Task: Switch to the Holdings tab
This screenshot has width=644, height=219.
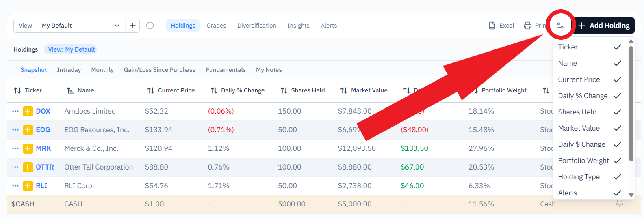Action: [x=183, y=26]
